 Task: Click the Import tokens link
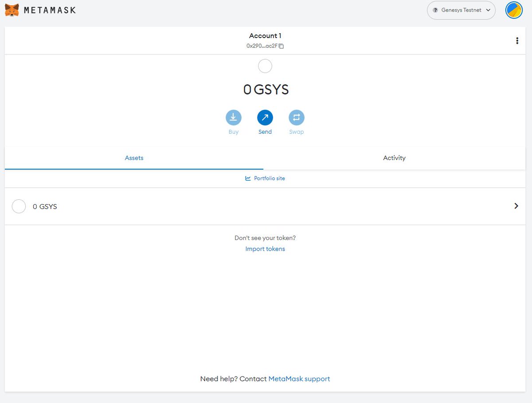[x=265, y=249]
